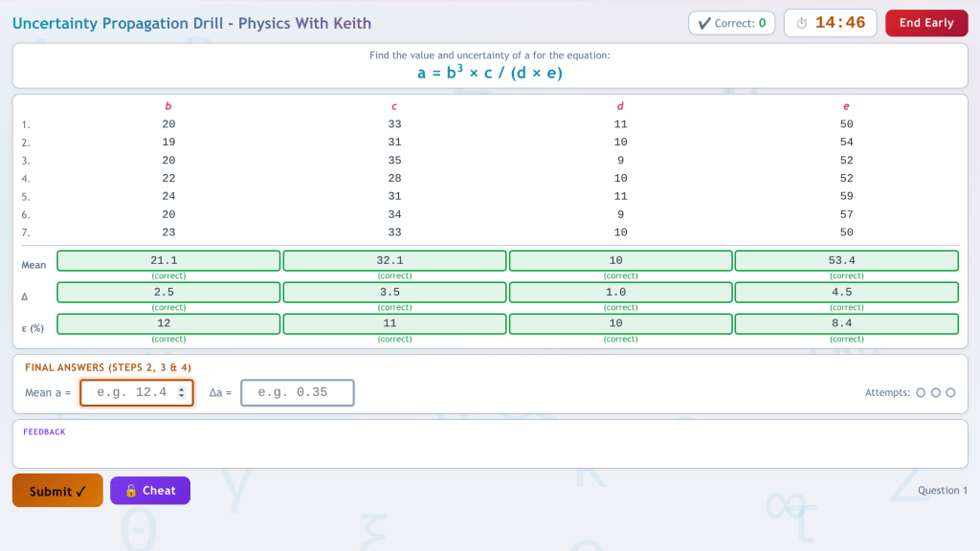The image size is (980, 551).
Task: Click the stopwatch icon beside timer
Action: click(802, 23)
